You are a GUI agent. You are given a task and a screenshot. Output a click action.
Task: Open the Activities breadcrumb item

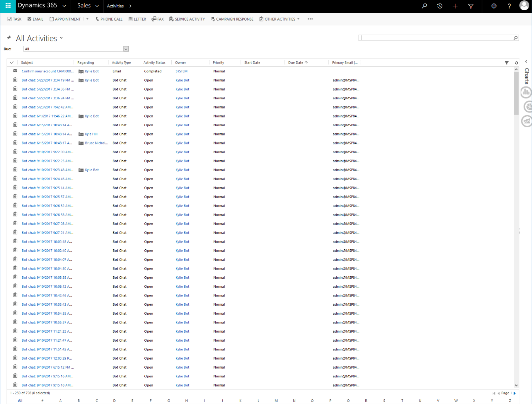click(115, 6)
